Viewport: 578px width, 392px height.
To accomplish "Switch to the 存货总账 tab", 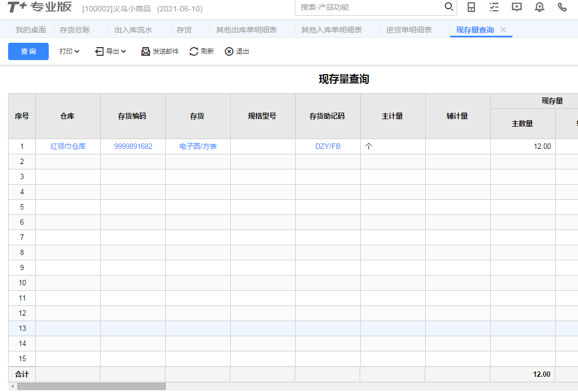I will (x=75, y=30).
